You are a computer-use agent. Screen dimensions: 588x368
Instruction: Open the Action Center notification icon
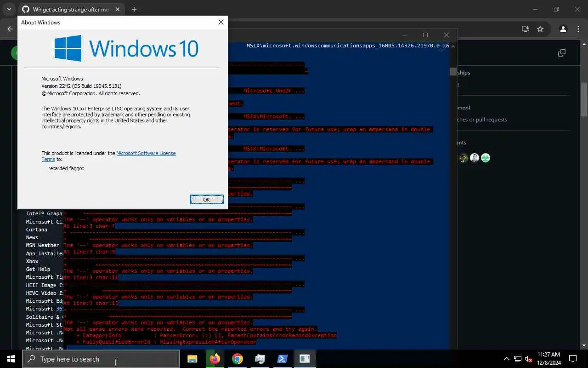click(x=573, y=359)
